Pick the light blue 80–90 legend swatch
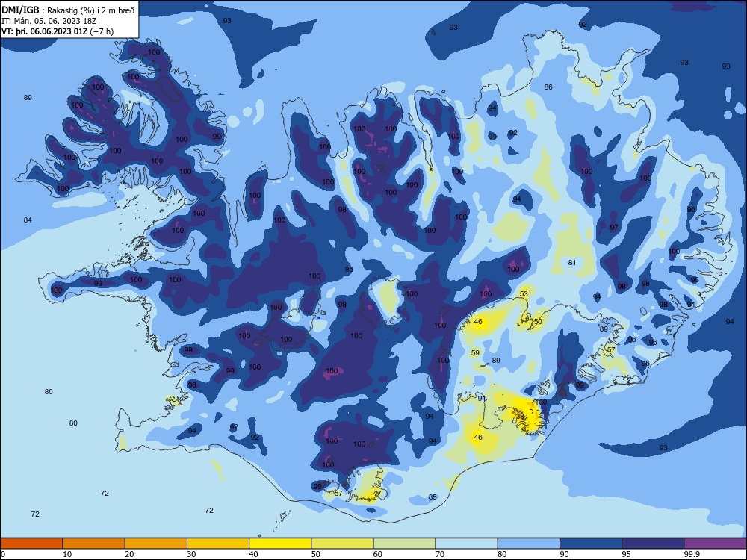 pos(529,544)
